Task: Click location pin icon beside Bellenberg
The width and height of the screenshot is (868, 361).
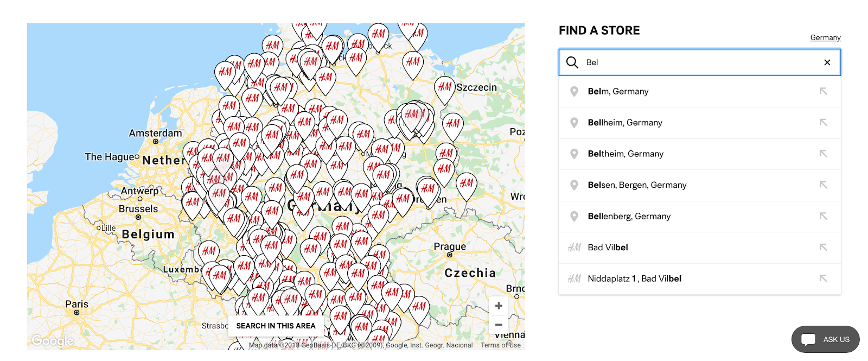Action: 574,216
